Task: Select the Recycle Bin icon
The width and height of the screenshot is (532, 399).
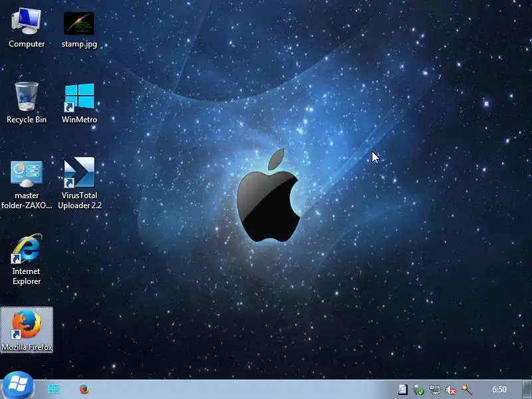Action: pyautogui.click(x=27, y=103)
